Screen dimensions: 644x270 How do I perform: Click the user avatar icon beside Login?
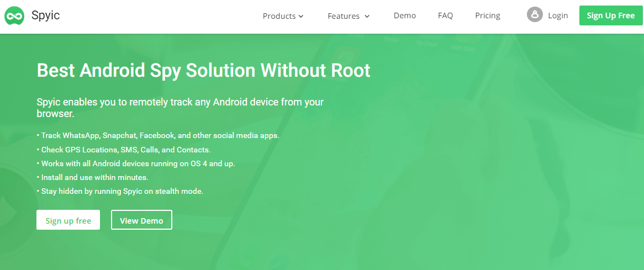[535, 15]
